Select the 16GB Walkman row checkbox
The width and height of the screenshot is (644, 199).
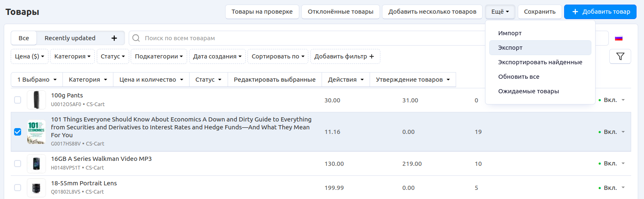coord(17,164)
